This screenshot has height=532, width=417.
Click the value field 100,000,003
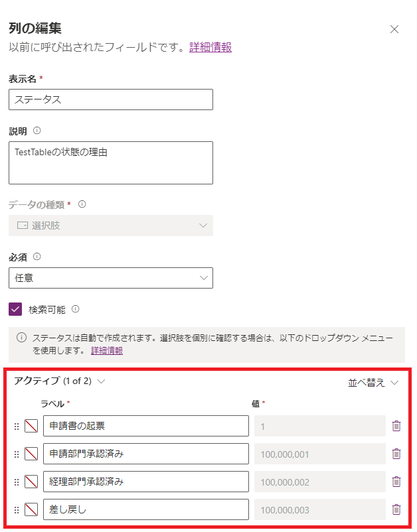coord(320,509)
